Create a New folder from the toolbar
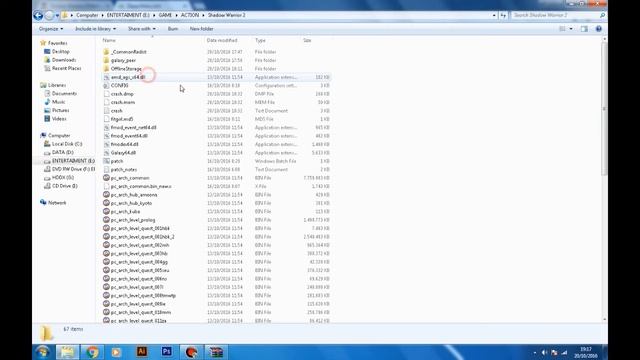Image resolution: width=640 pixels, height=360 pixels. tap(202, 29)
